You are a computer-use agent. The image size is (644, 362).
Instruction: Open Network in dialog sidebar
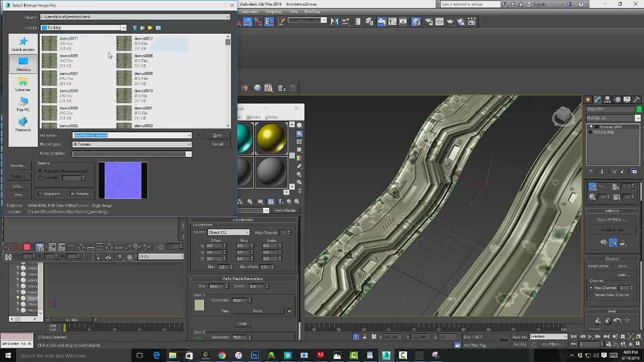[x=23, y=125]
